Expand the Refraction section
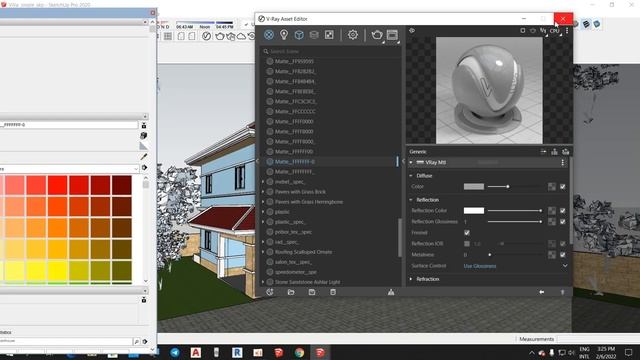Viewport: 640px width, 360px height. tap(411, 279)
